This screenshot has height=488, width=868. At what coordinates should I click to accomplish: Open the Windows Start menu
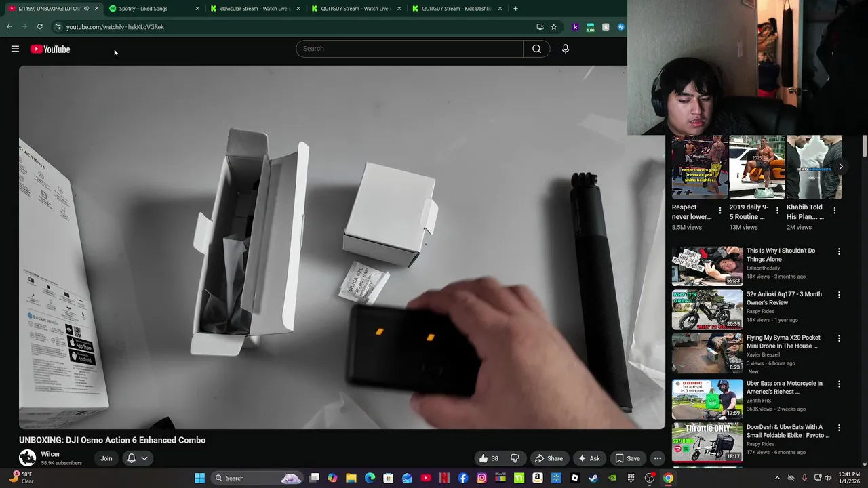coord(199,478)
